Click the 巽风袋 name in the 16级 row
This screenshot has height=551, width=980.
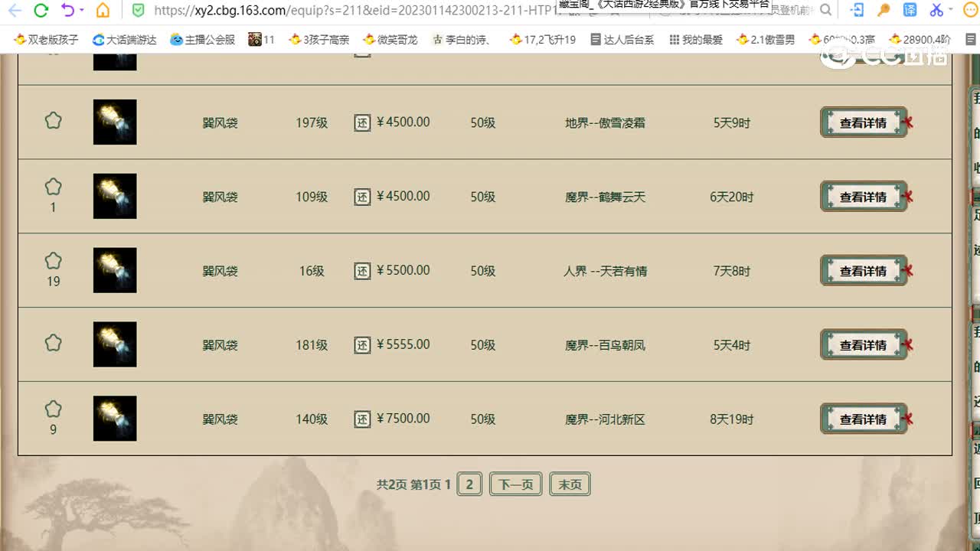point(220,271)
